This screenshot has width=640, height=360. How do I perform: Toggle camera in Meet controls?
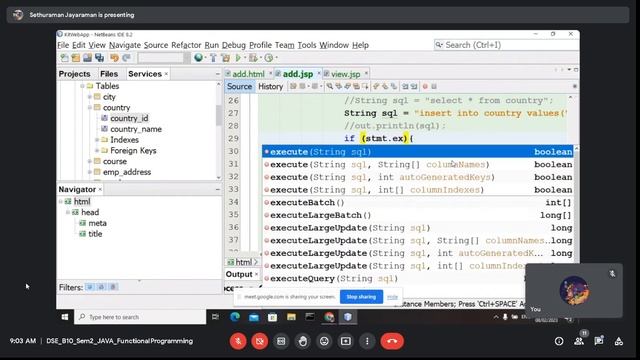260,341
